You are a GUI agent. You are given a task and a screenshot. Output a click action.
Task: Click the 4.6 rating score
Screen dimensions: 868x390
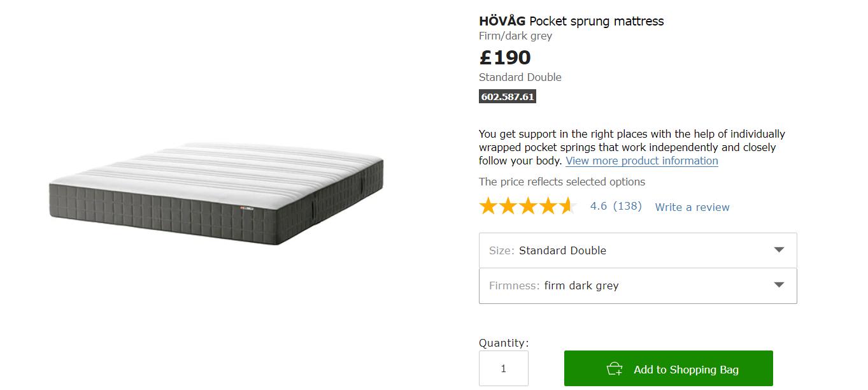597,206
